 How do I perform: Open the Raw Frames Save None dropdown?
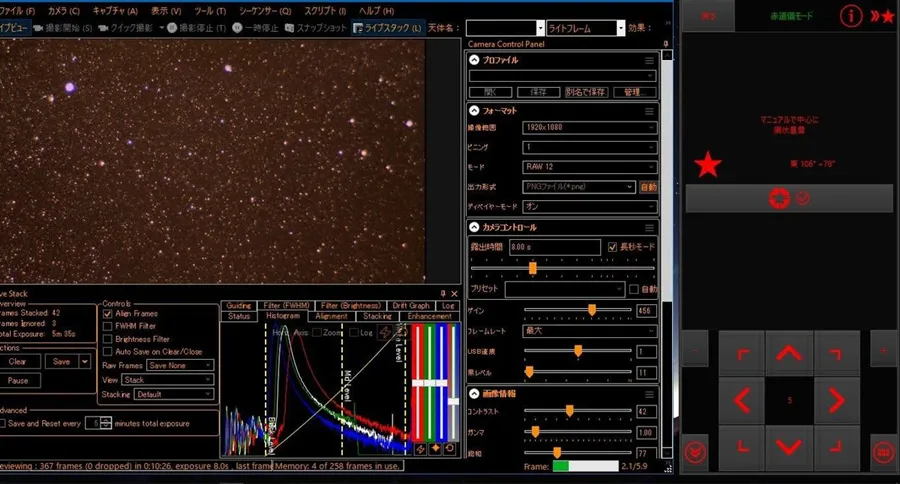(x=180, y=366)
